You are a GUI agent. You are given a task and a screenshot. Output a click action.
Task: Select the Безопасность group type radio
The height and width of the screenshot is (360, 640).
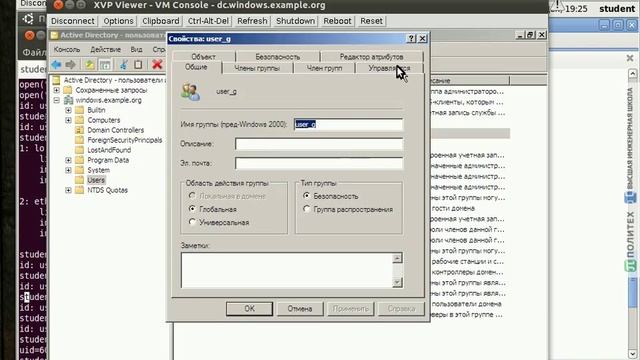[306, 196]
